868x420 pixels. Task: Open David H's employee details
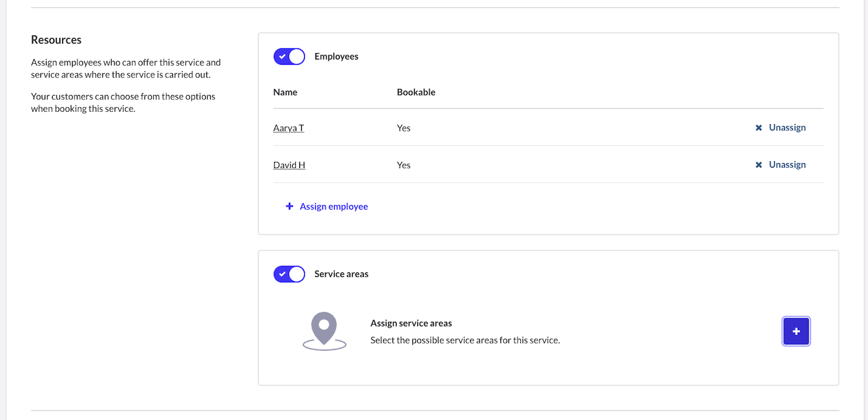point(289,164)
